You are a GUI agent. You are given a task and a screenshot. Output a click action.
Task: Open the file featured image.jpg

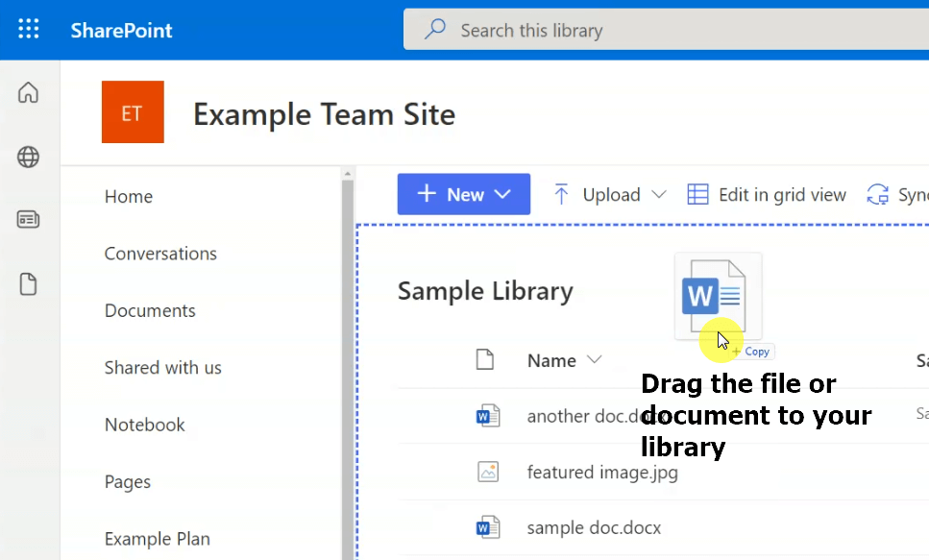[602, 473]
